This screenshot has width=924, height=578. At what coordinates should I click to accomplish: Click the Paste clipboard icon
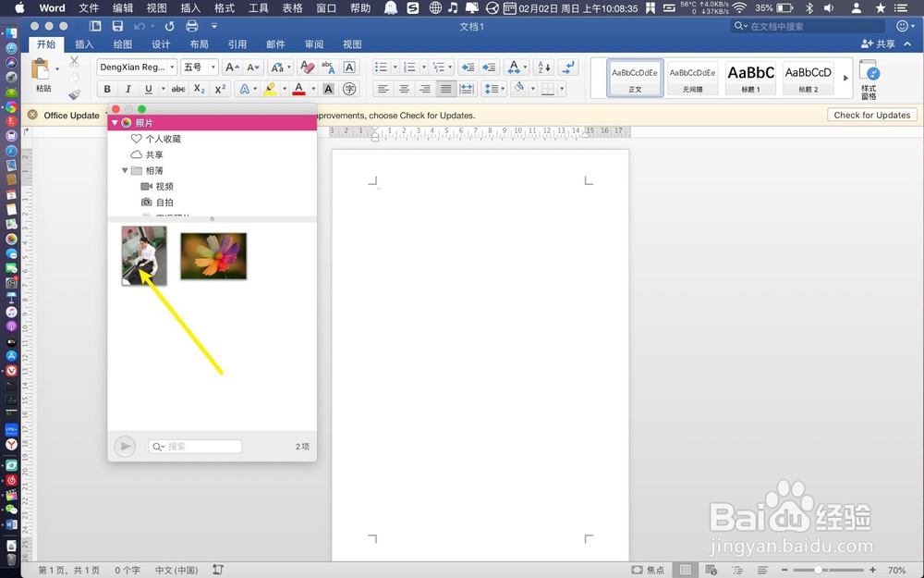42,69
